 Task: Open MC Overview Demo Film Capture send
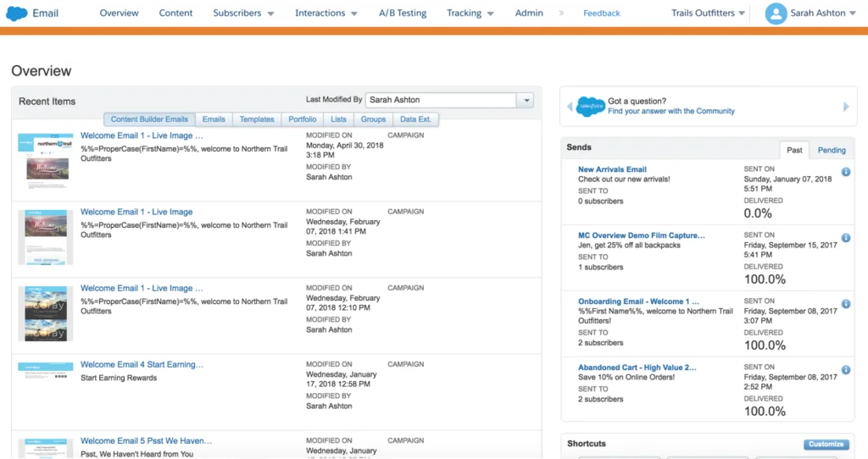coord(641,235)
